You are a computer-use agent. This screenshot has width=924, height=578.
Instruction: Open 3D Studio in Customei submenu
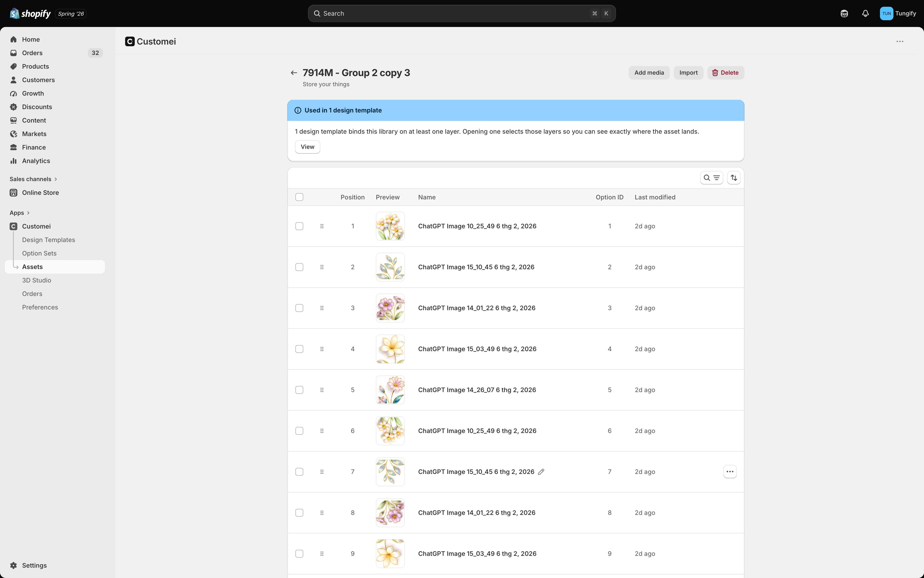click(x=37, y=280)
